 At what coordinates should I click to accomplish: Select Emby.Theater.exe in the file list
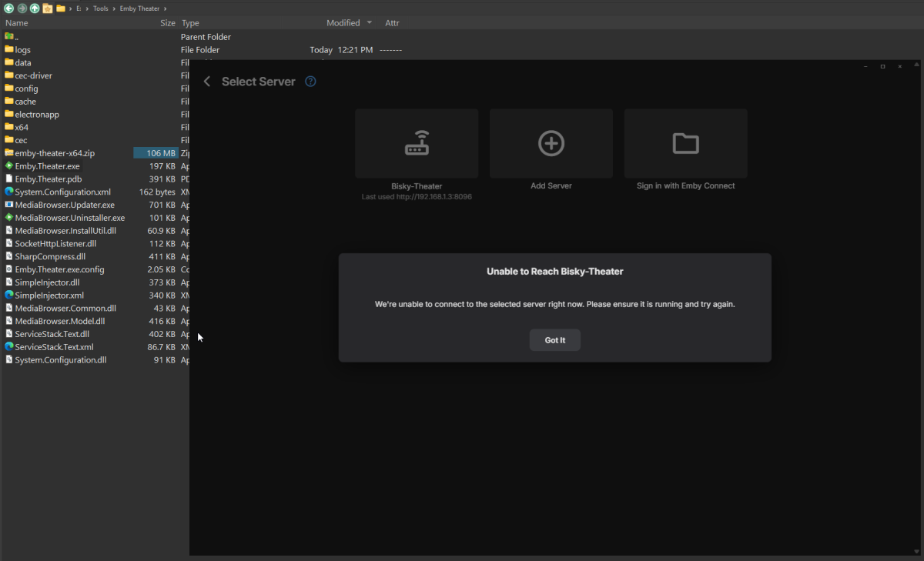(47, 166)
